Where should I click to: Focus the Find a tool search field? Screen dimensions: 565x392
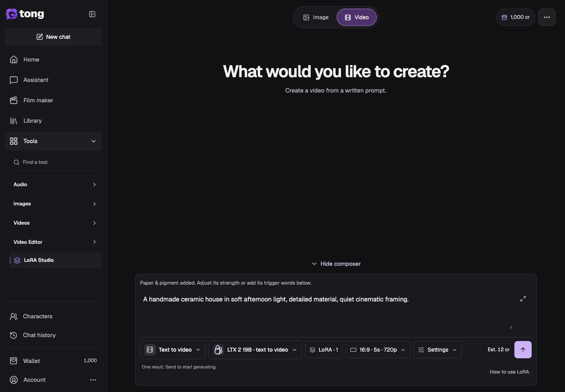coord(55,162)
